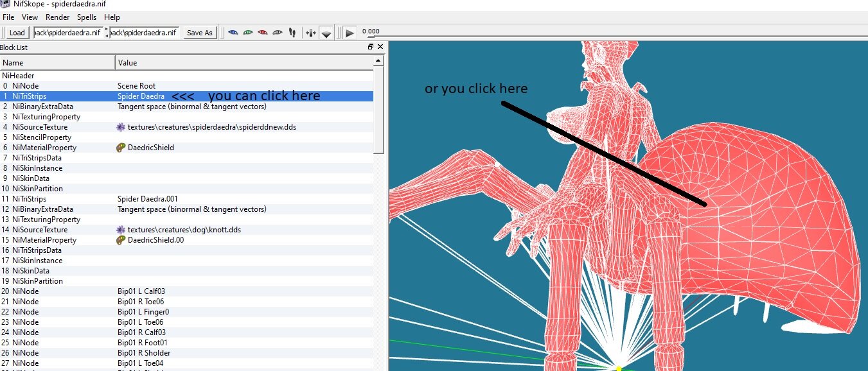Select block 13 NiTexturingProperty
Image resolution: width=868 pixels, height=371 pixels.
point(186,219)
